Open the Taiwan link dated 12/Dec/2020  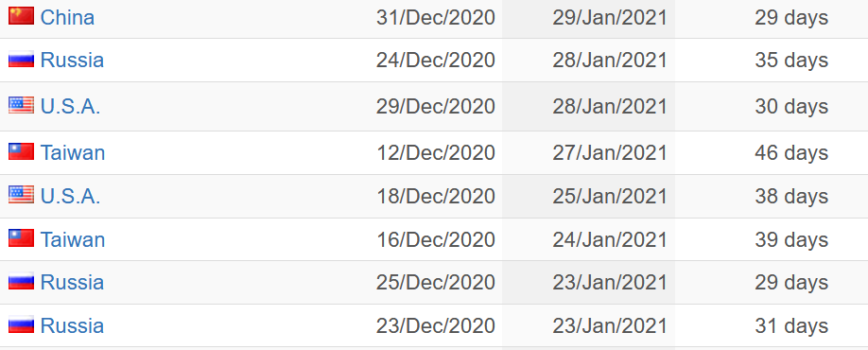point(73,152)
